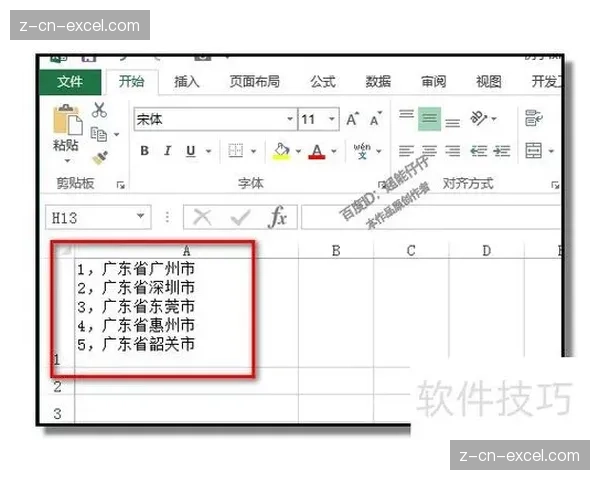Switch to the 视图 View tab
This screenshot has width=600, height=480.
click(489, 82)
